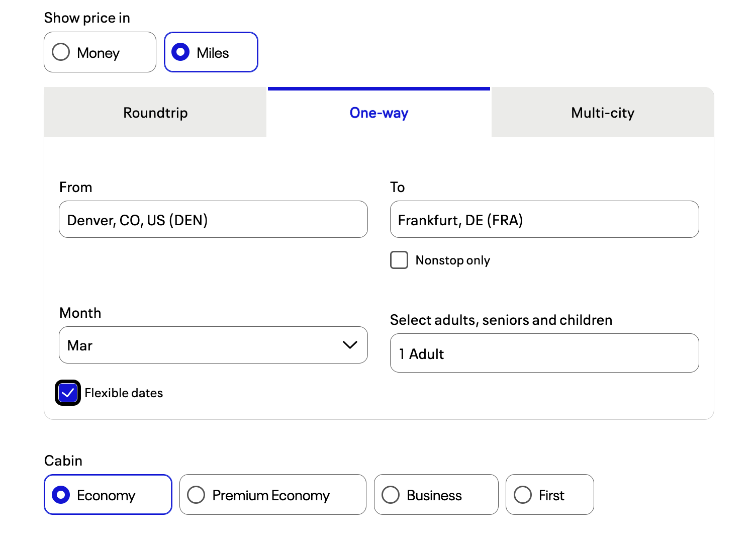Click the Flexible dates label
This screenshot has width=756, height=542.
coord(123,393)
